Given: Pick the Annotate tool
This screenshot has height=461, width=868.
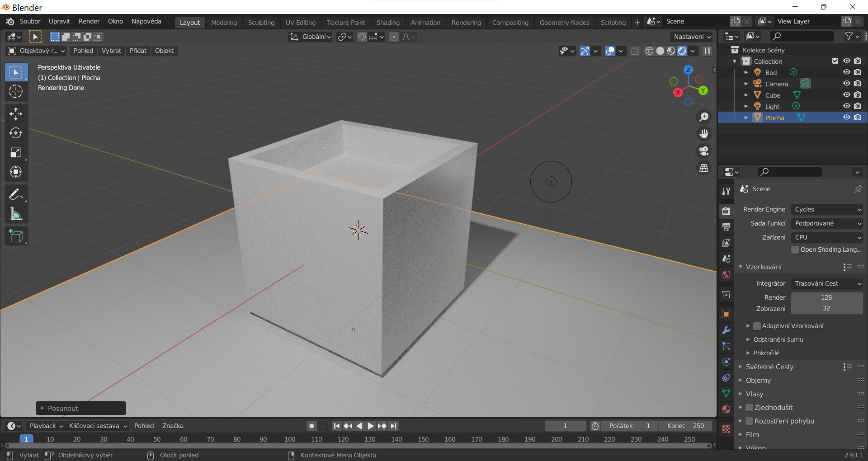Looking at the screenshot, I should 16,194.
